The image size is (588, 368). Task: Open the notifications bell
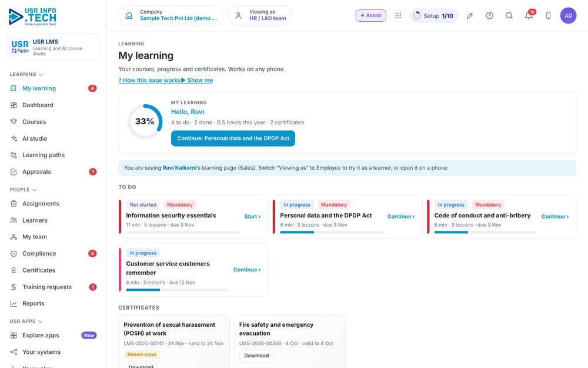pos(529,15)
